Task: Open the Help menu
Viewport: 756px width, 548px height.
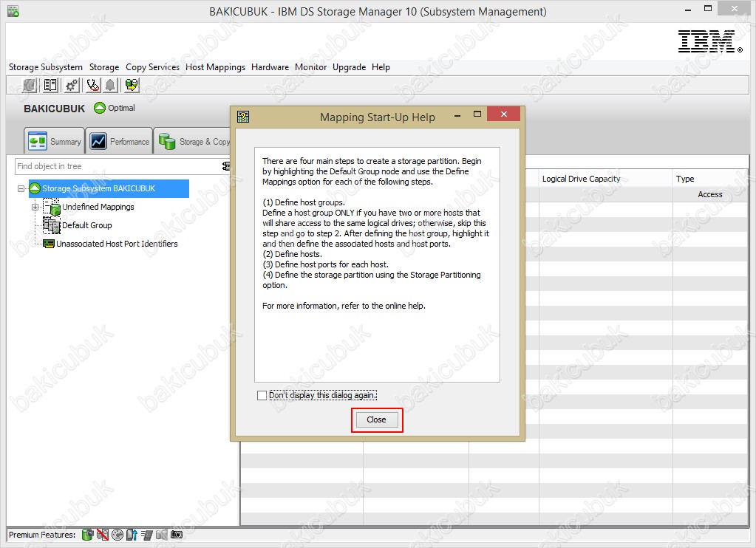Action: click(381, 67)
